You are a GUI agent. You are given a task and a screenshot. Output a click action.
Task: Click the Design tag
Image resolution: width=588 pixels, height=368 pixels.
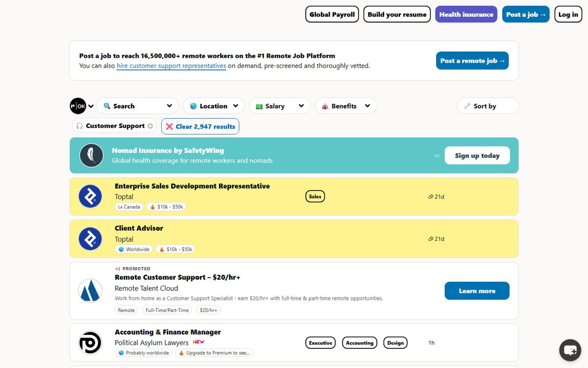coord(395,343)
